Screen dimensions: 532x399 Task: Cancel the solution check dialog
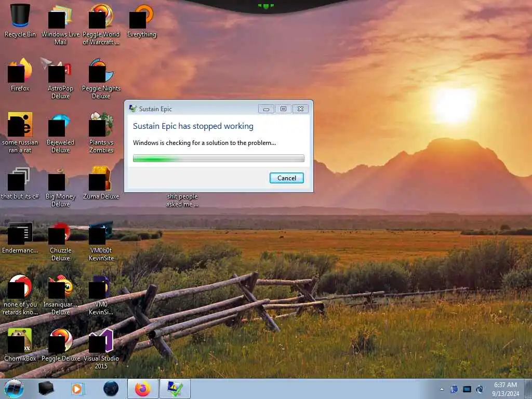[287, 178]
